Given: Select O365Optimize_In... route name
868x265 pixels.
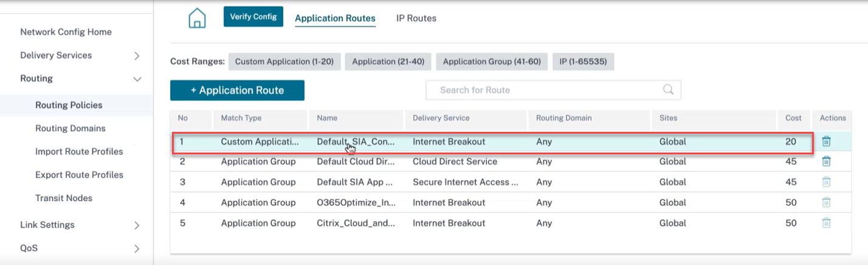Looking at the screenshot, I should (356, 202).
